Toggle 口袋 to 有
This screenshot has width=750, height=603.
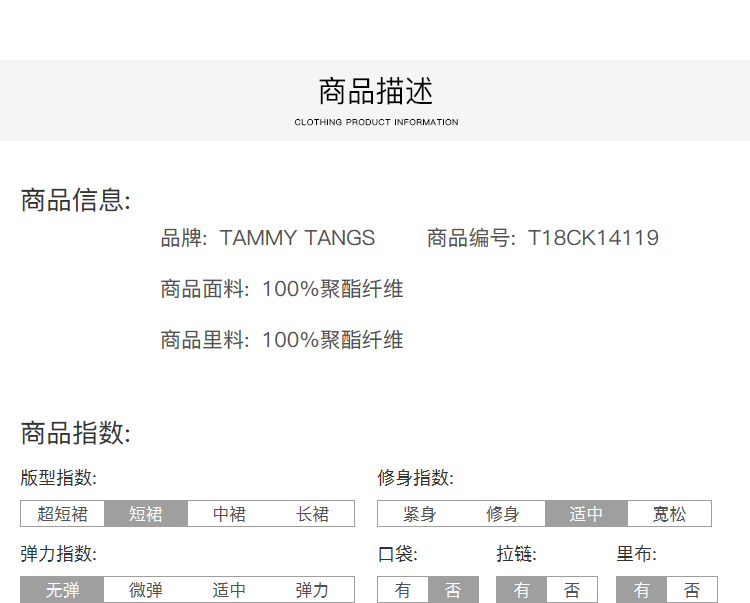(x=402, y=590)
